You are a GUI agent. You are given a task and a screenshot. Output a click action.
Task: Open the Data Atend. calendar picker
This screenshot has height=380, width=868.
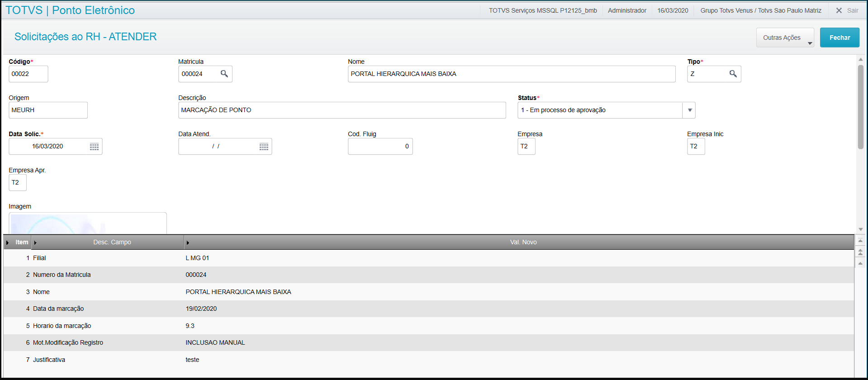pos(264,147)
